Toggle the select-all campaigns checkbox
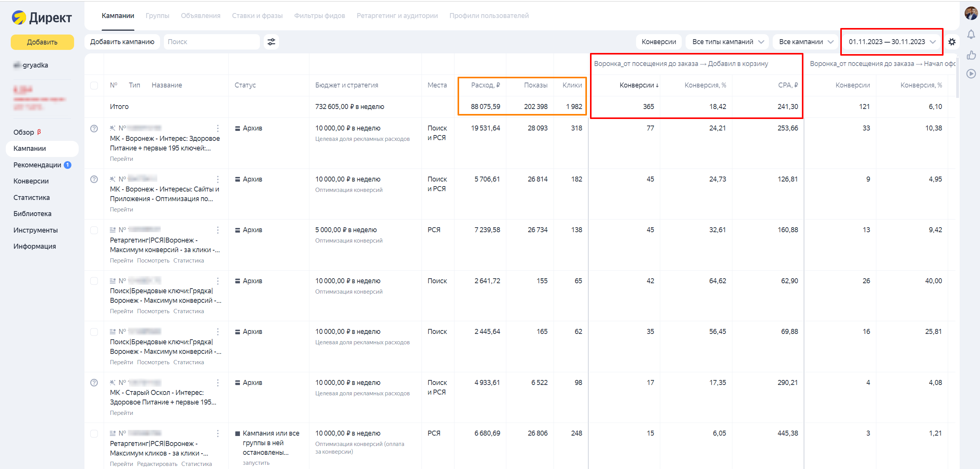This screenshot has width=980, height=469. (x=94, y=85)
